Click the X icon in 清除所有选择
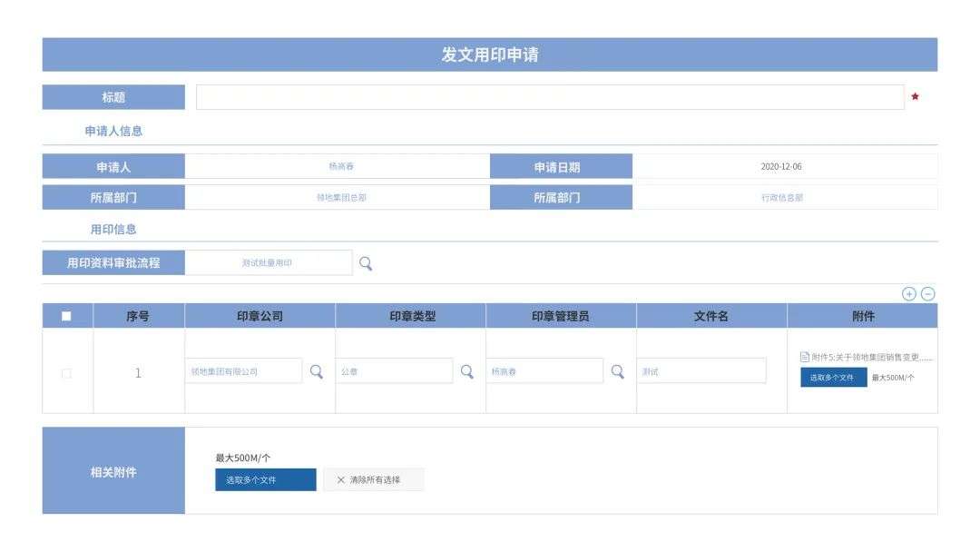This screenshot has width=980, height=552. click(x=340, y=478)
